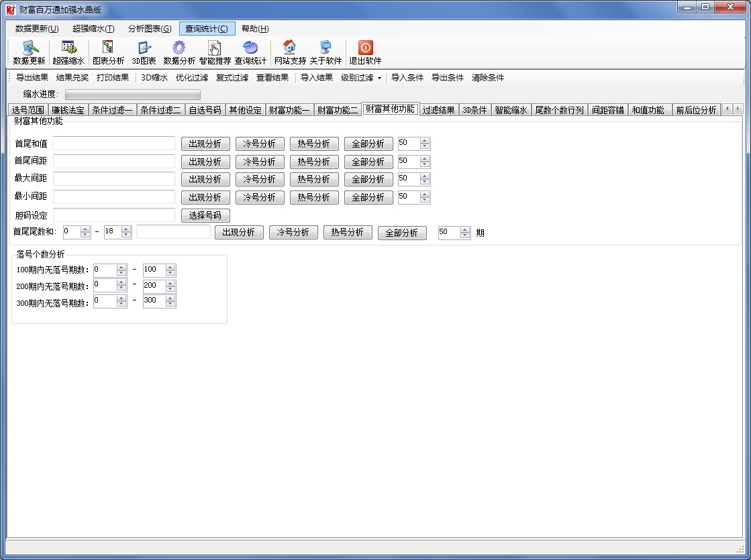Click the 最大间距 text input field
The width and height of the screenshot is (751, 560).
pos(114,179)
